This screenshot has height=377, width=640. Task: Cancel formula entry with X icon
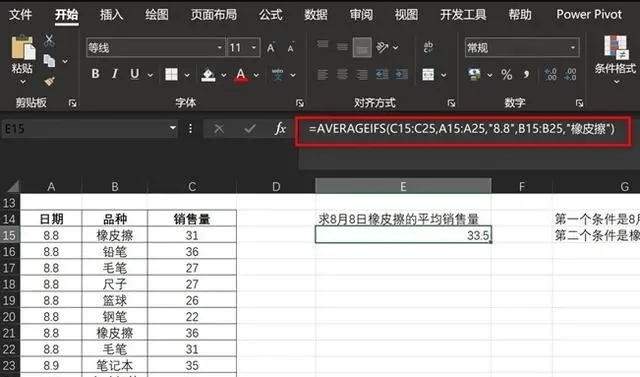[x=219, y=129]
